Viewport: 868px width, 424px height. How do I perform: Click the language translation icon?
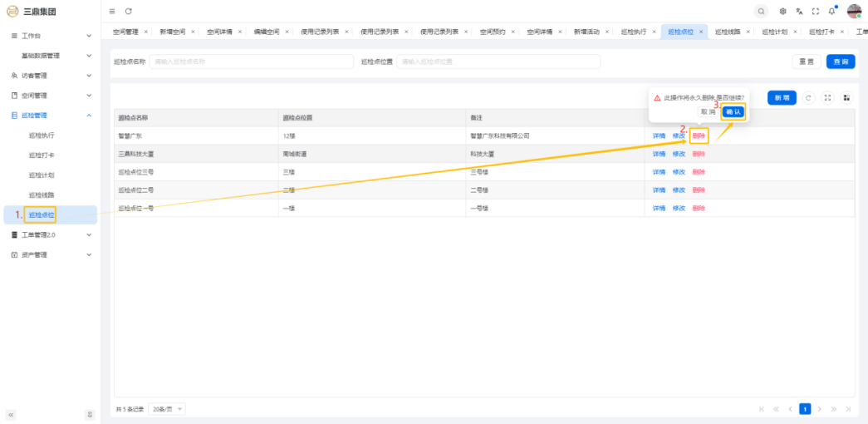799,12
